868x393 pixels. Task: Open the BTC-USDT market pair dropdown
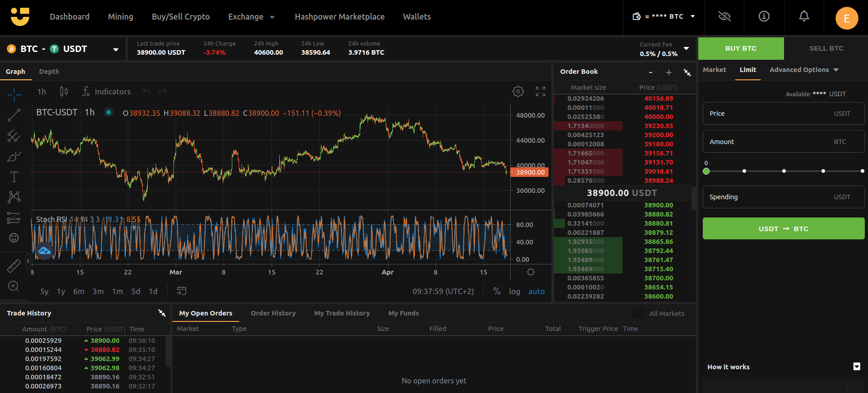click(63, 49)
